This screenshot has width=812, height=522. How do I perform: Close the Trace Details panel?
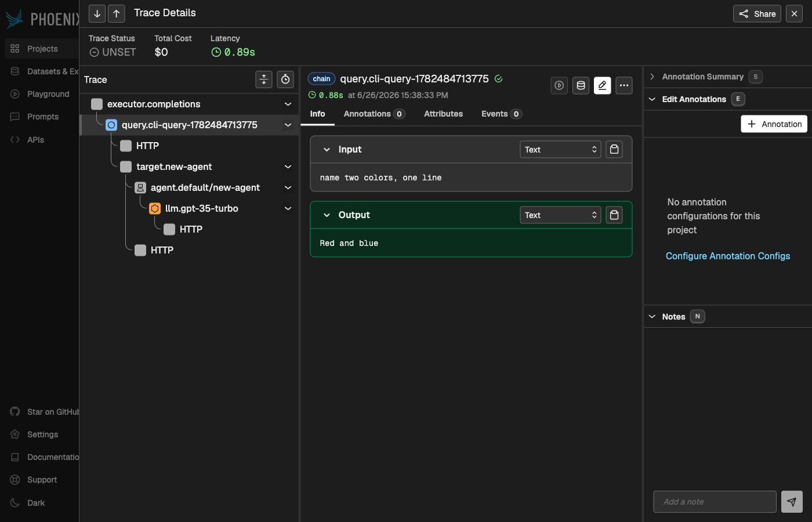(x=794, y=14)
